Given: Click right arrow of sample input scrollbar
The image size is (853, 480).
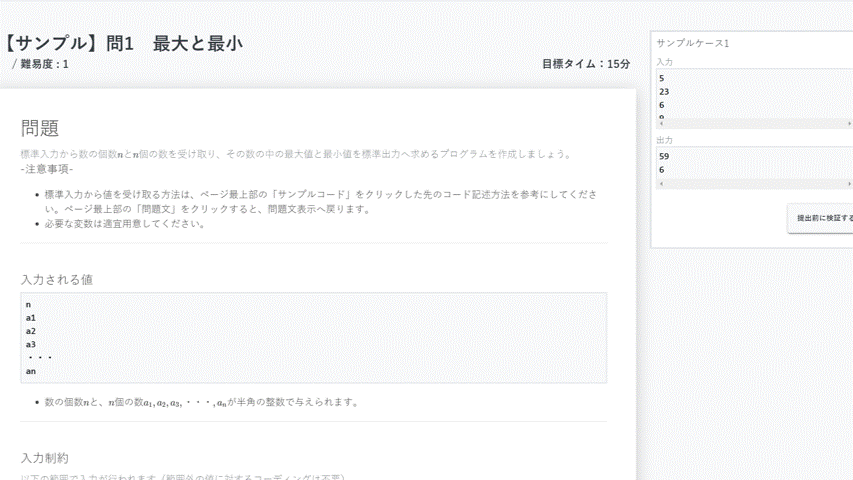Looking at the screenshot, I should coord(848,123).
